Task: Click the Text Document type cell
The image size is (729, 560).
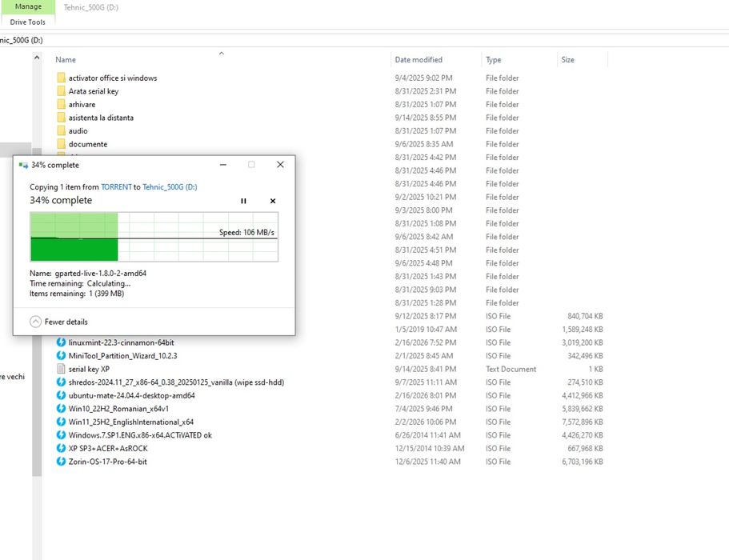Action: 511,369
